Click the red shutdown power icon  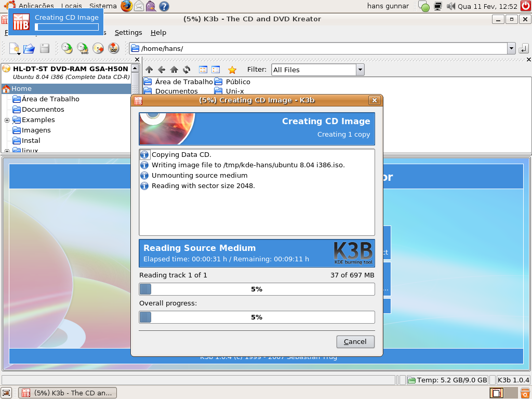[x=526, y=6]
